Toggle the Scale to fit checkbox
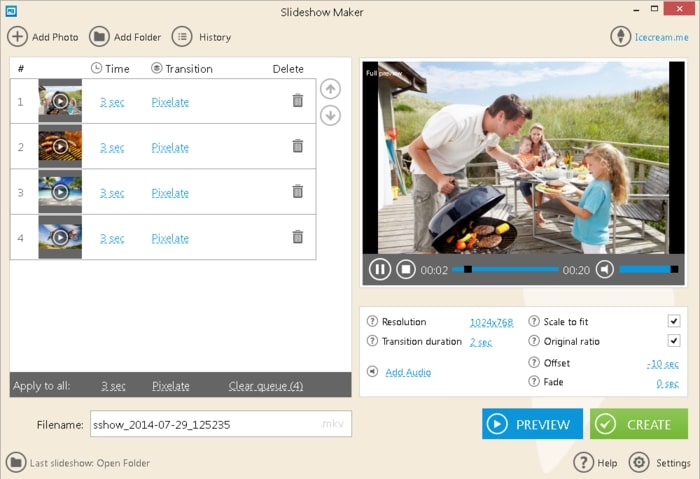 click(674, 322)
